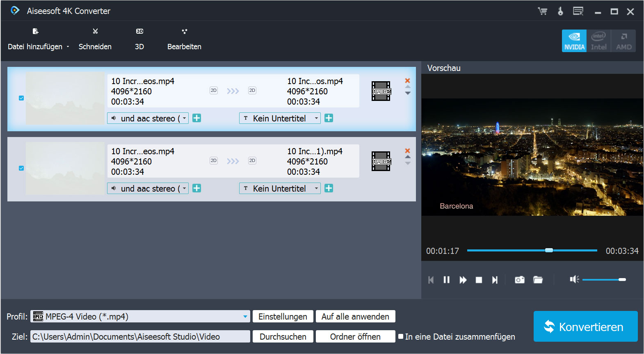Uncheck the second video file checkbox
Screen dimensions: 644x354
[21, 168]
